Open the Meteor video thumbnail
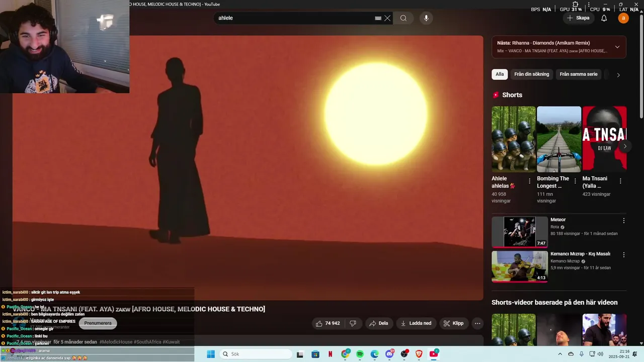Image resolution: width=644 pixels, height=362 pixels. coord(520,232)
